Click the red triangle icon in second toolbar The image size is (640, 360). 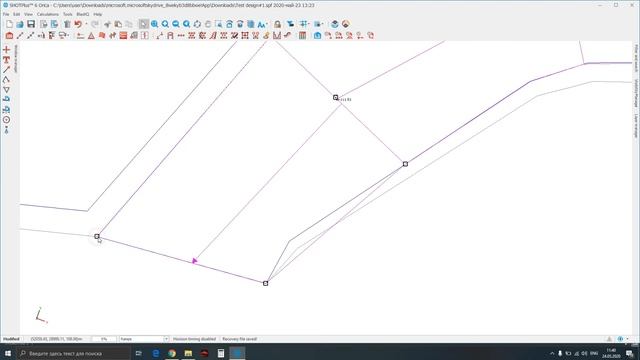(91, 36)
